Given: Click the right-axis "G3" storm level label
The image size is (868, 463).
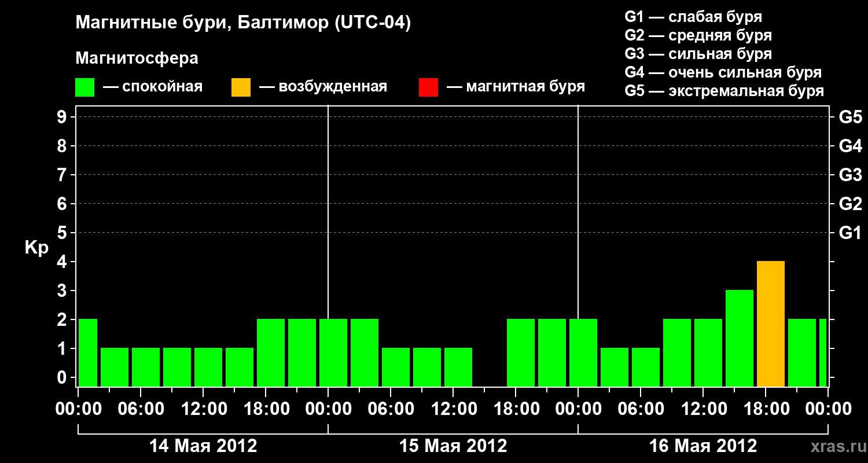Looking at the screenshot, I should (x=850, y=175).
